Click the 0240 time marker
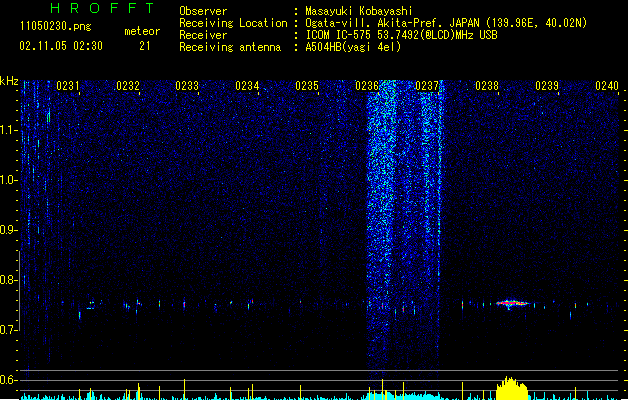This screenshot has height=400, width=629. tap(607, 86)
